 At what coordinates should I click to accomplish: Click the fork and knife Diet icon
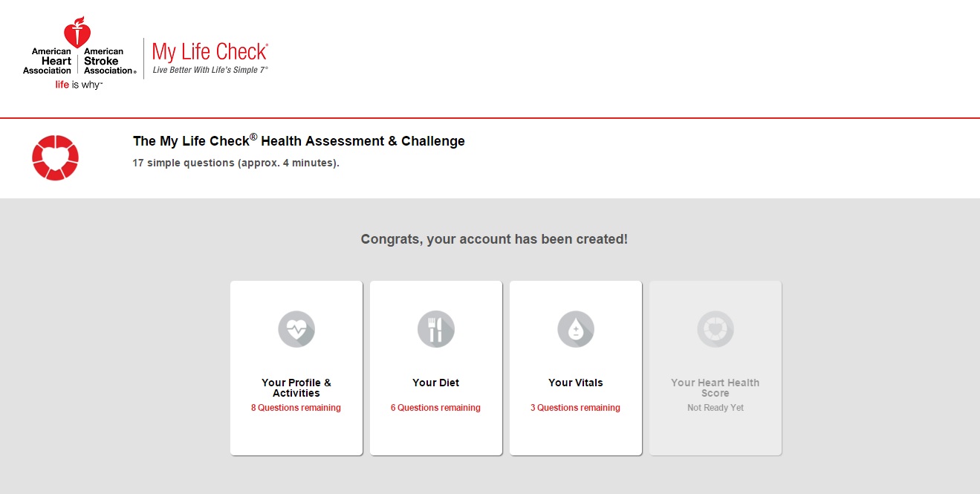click(436, 329)
